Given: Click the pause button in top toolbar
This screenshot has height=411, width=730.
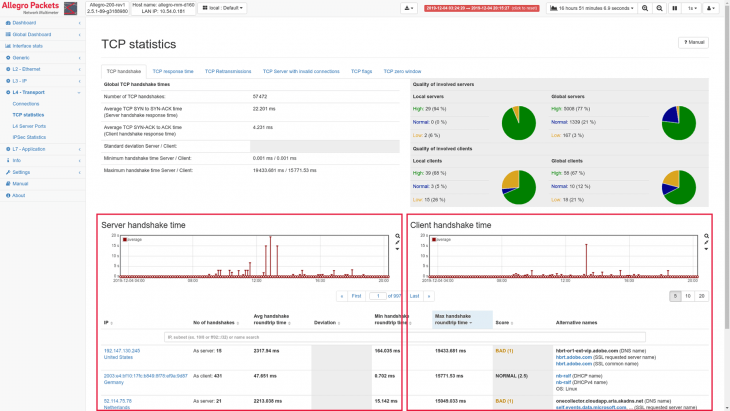Looking at the screenshot, I should 677,8.
